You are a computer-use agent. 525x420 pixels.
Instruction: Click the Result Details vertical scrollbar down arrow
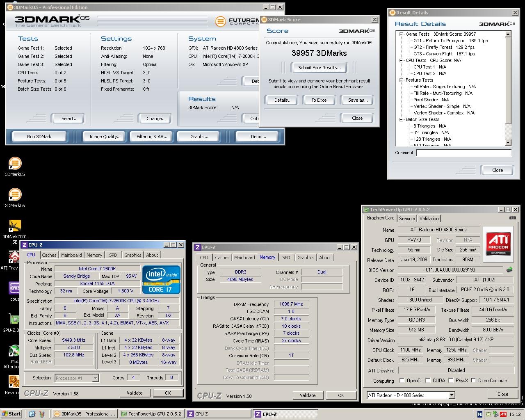click(508, 143)
